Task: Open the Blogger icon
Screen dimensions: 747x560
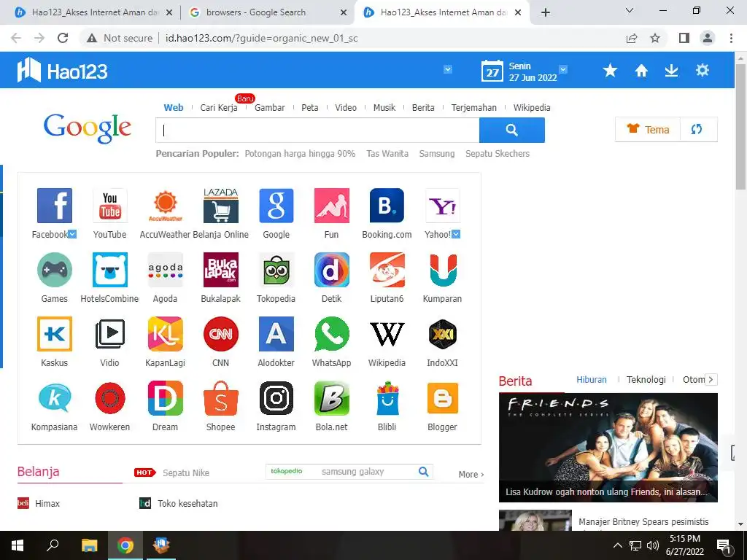Action: click(442, 399)
